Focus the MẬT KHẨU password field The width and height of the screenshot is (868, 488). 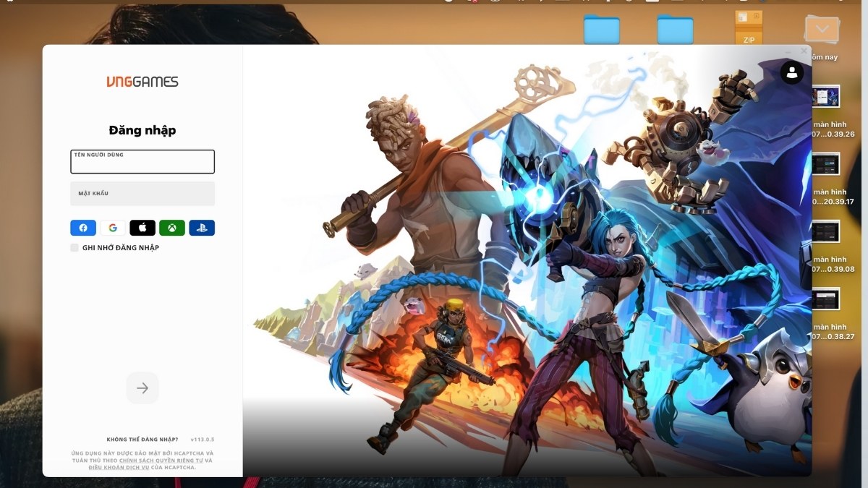(142, 194)
